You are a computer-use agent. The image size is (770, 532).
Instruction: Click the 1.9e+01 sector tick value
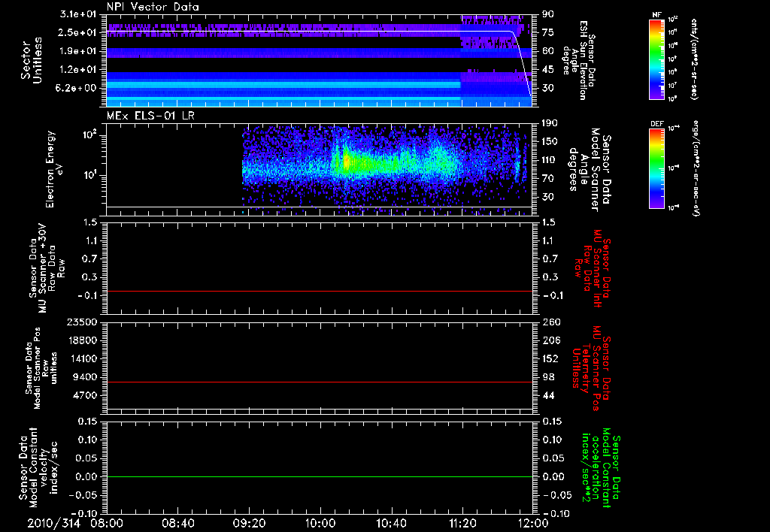[77, 51]
